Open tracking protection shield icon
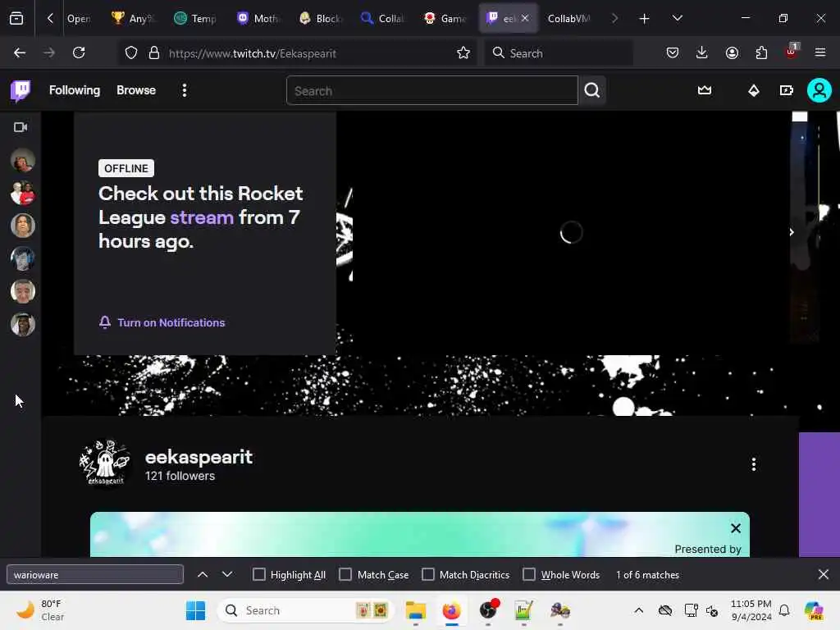 [131, 53]
